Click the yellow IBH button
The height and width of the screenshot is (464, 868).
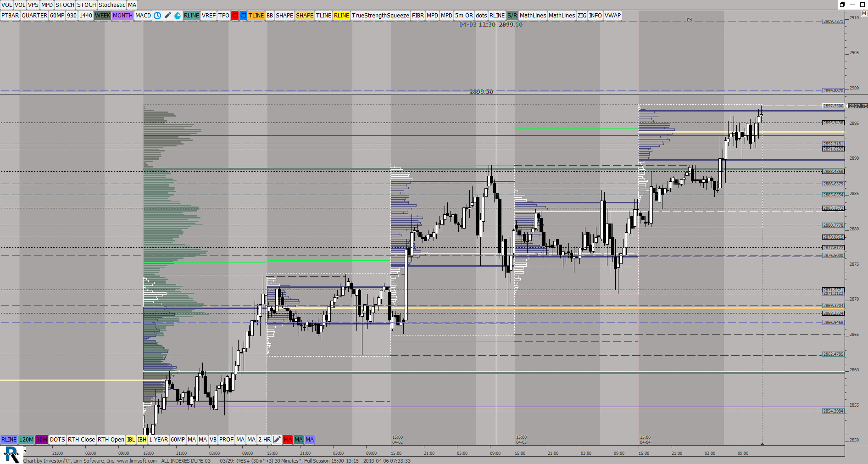tap(142, 440)
